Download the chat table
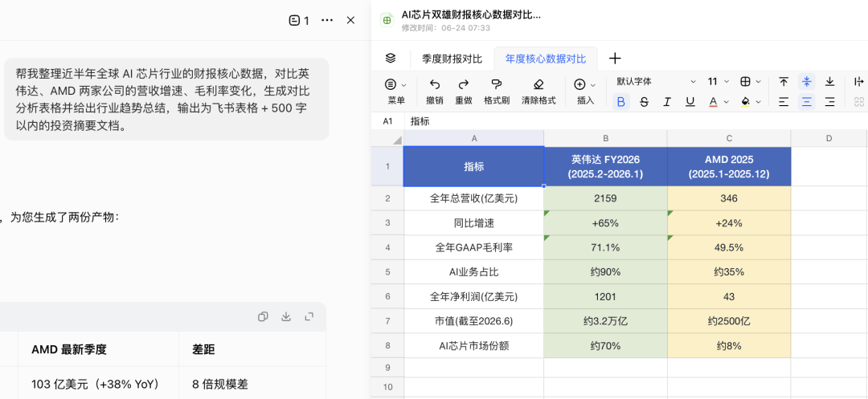 point(286,316)
